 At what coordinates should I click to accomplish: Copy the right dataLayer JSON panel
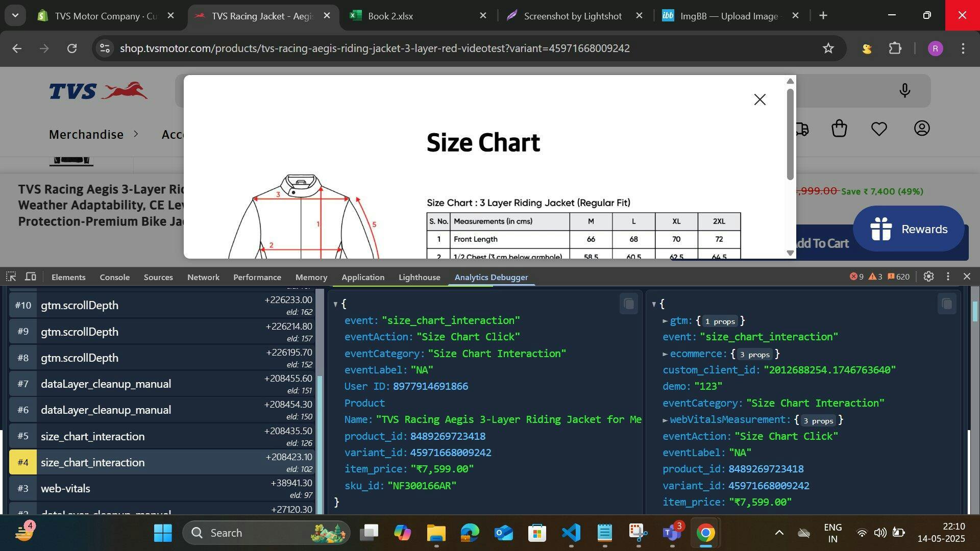point(947,304)
